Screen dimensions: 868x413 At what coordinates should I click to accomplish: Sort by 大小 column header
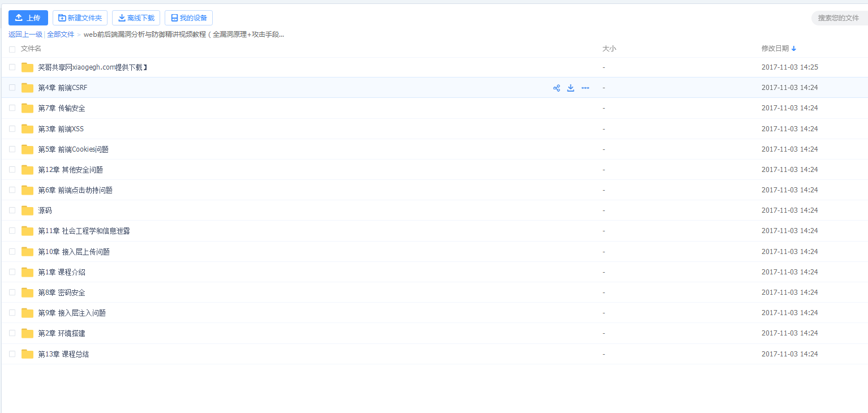point(609,49)
